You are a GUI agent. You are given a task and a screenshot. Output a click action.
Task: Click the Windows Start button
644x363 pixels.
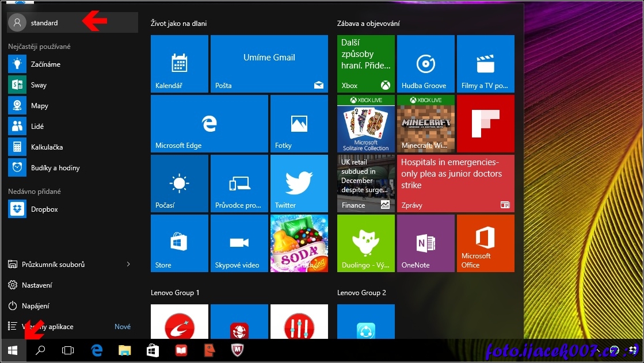point(13,350)
